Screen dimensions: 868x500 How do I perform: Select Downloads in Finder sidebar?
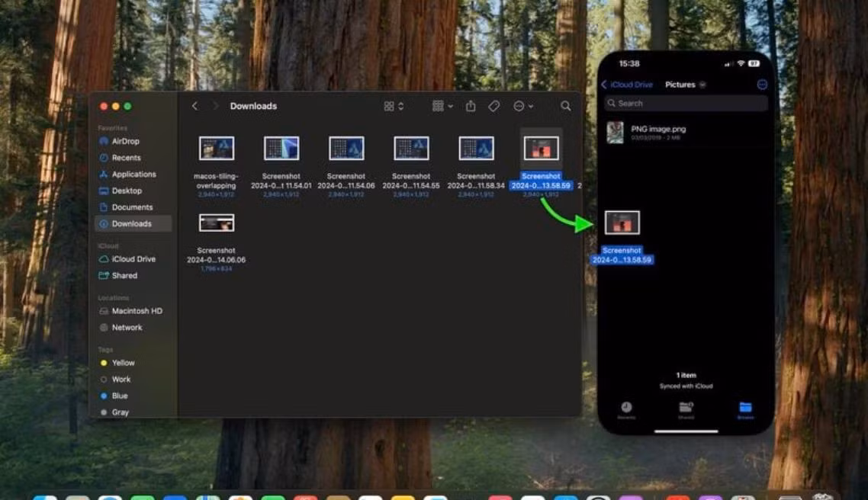click(x=133, y=223)
